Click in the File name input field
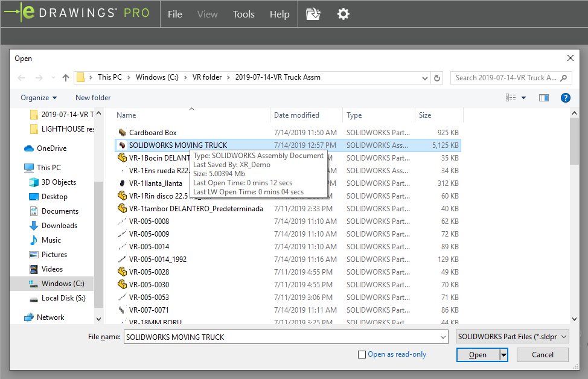The image size is (588, 379). (282, 337)
